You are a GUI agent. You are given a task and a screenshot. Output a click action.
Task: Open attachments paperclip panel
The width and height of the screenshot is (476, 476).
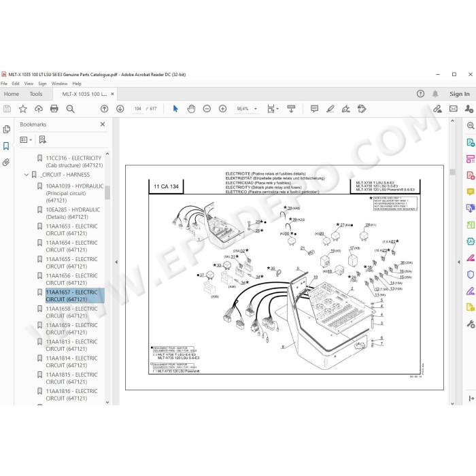[x=6, y=163]
